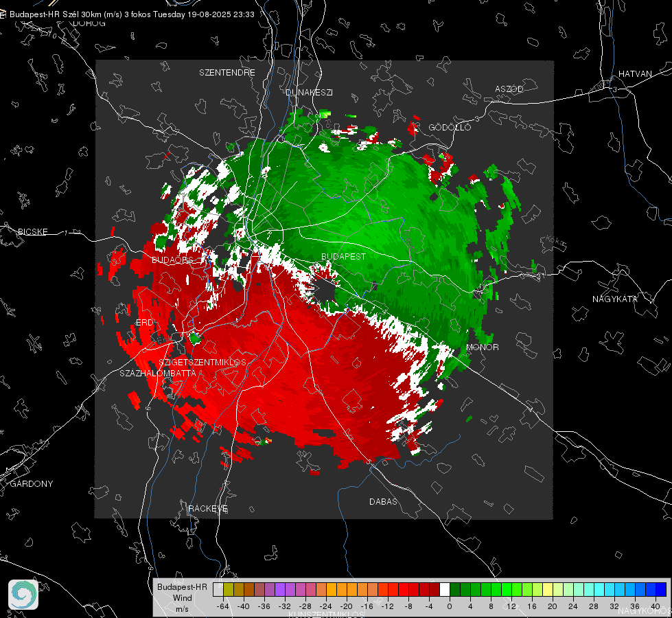Select the -28 tick label in the legend
This screenshot has width=672, height=618.
pyautogui.click(x=305, y=606)
